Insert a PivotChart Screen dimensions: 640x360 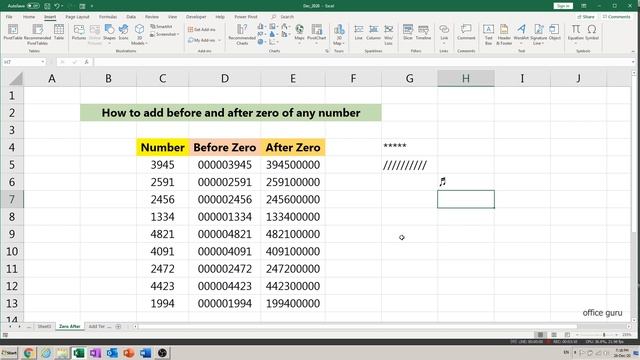[316, 33]
